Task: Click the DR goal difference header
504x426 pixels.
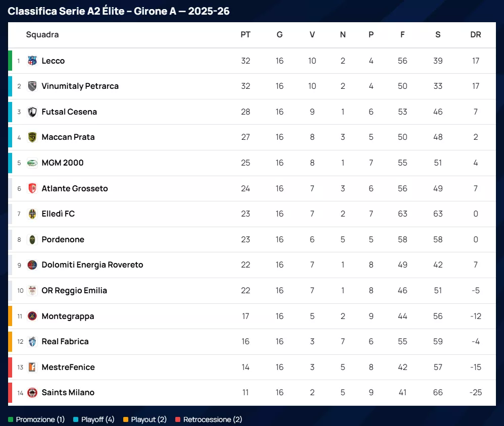Action: [x=475, y=35]
